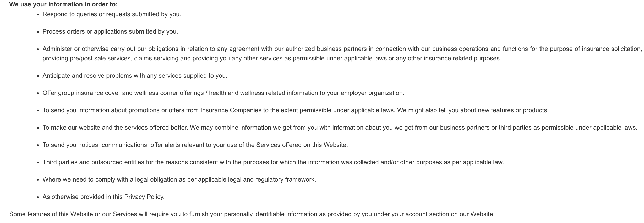Select the "Process orders or applications" bullet text
This screenshot has width=644, height=223.
point(110,31)
